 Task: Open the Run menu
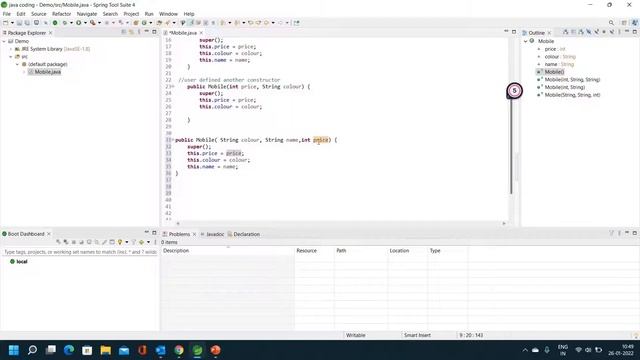pyautogui.click(x=149, y=14)
